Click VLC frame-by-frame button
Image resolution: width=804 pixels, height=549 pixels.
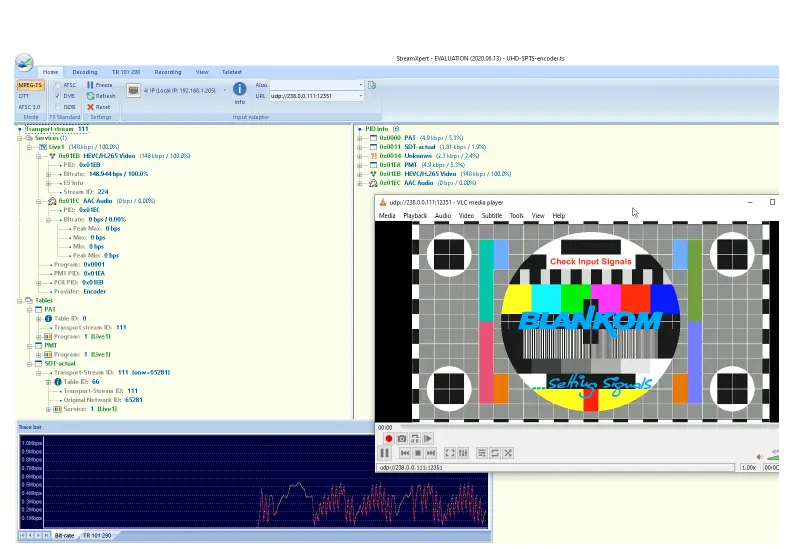click(428, 439)
